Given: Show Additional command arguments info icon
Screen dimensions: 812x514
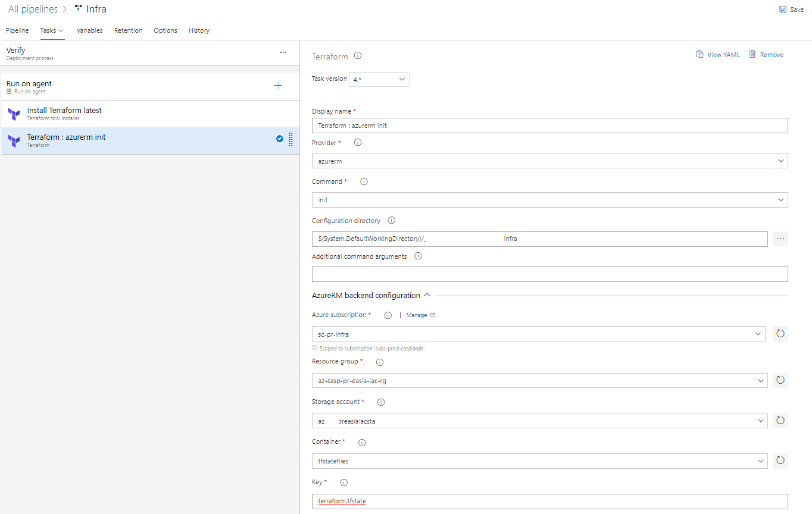Looking at the screenshot, I should [x=418, y=256].
